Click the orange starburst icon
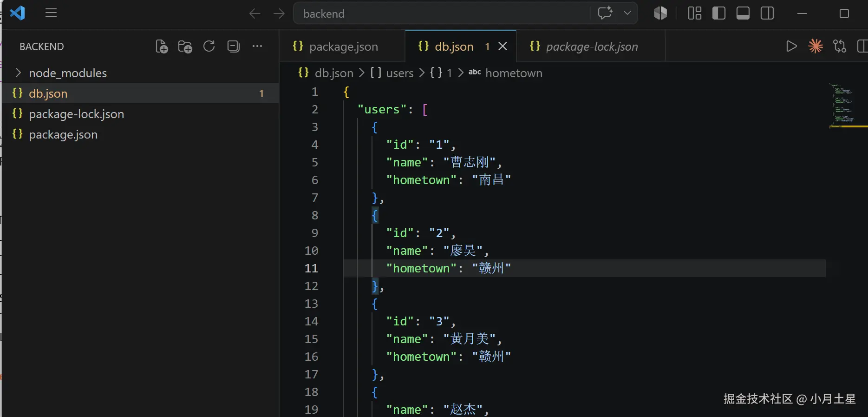 [x=816, y=46]
